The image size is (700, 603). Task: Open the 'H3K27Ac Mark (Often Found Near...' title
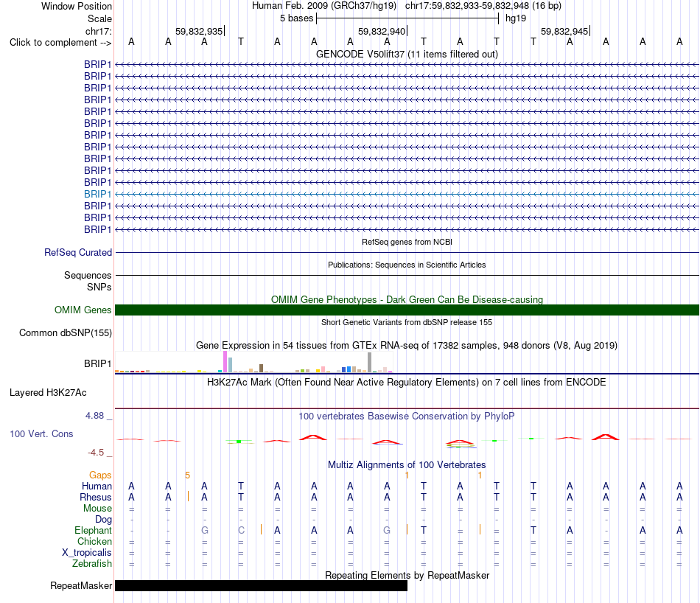click(407, 383)
